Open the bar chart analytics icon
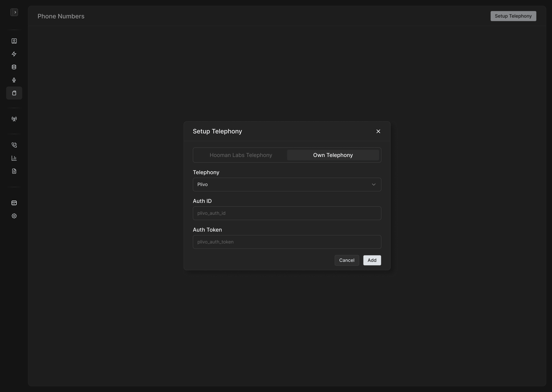 (x=14, y=158)
